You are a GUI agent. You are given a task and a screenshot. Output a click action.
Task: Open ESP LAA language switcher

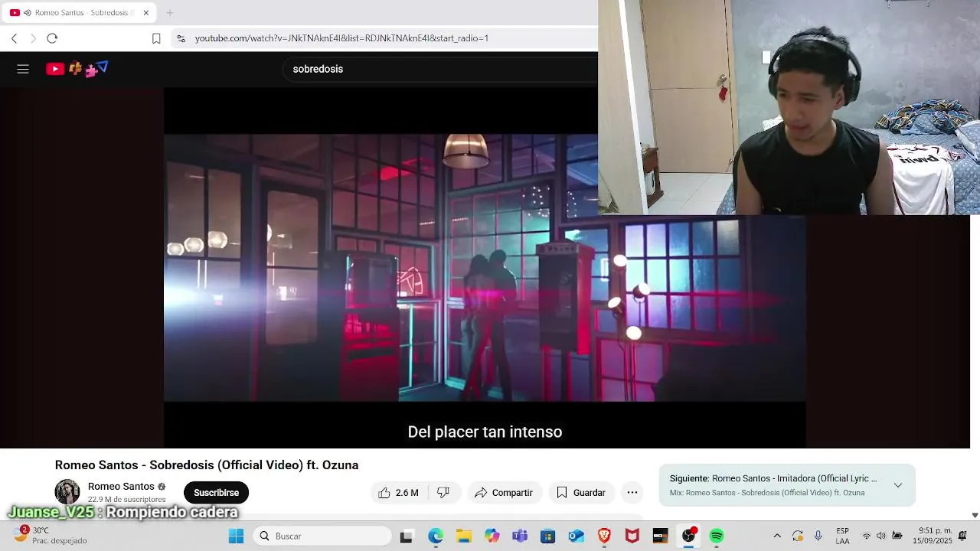coord(842,536)
